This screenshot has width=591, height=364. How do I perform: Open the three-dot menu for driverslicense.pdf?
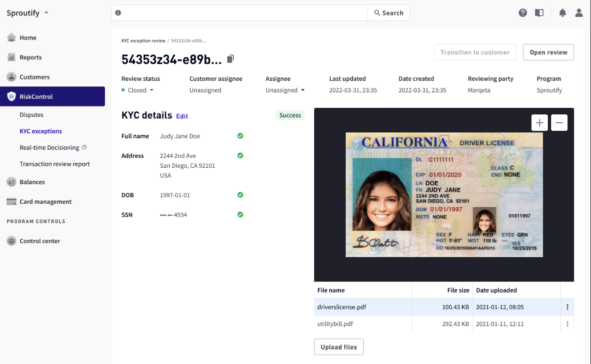[568, 307]
